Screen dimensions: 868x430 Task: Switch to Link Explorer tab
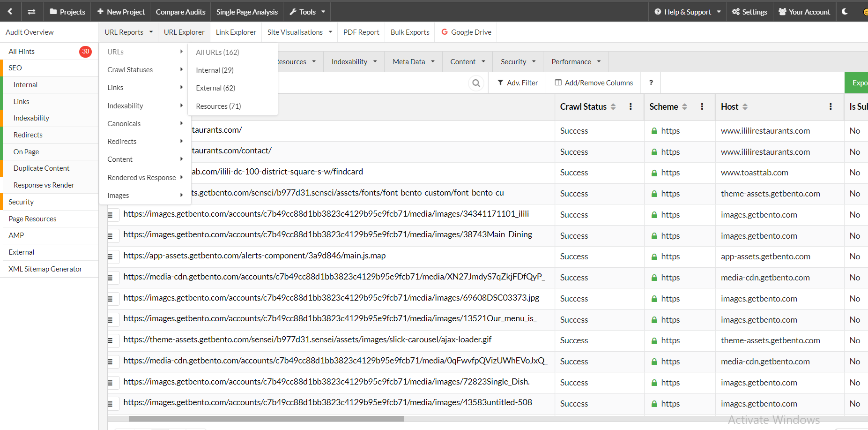click(236, 32)
